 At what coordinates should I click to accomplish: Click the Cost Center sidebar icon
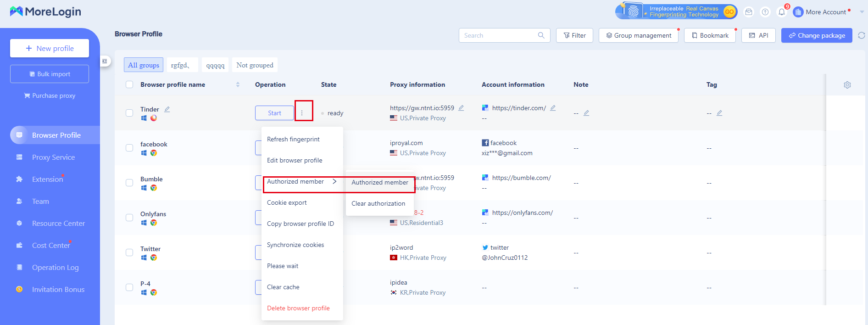click(19, 245)
